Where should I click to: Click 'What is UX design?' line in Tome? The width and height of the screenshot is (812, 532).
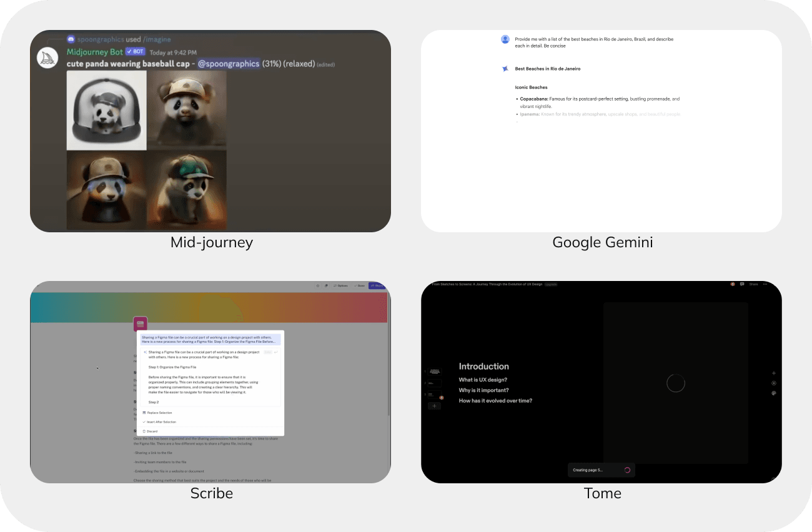[483, 380]
